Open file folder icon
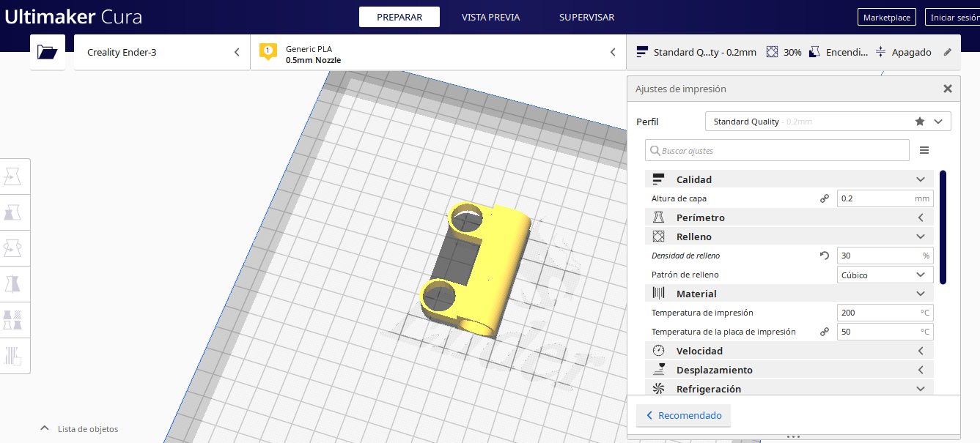Image resolution: width=980 pixels, height=443 pixels. tap(48, 52)
